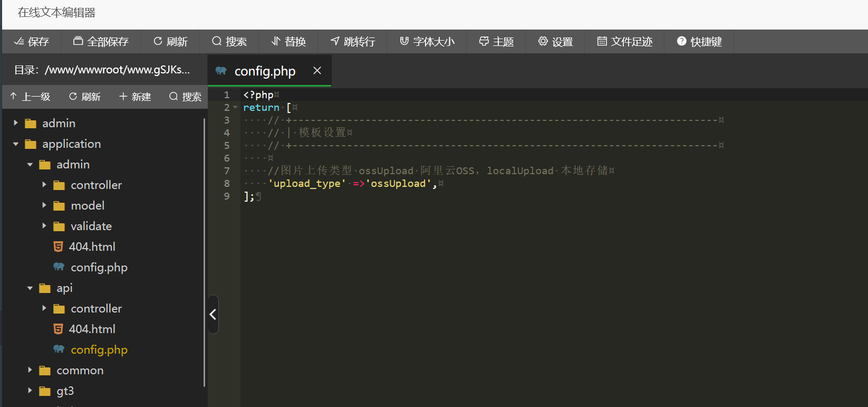Viewport: 868px width, 407px height.
Task: Select the common folder label
Action: coord(80,370)
